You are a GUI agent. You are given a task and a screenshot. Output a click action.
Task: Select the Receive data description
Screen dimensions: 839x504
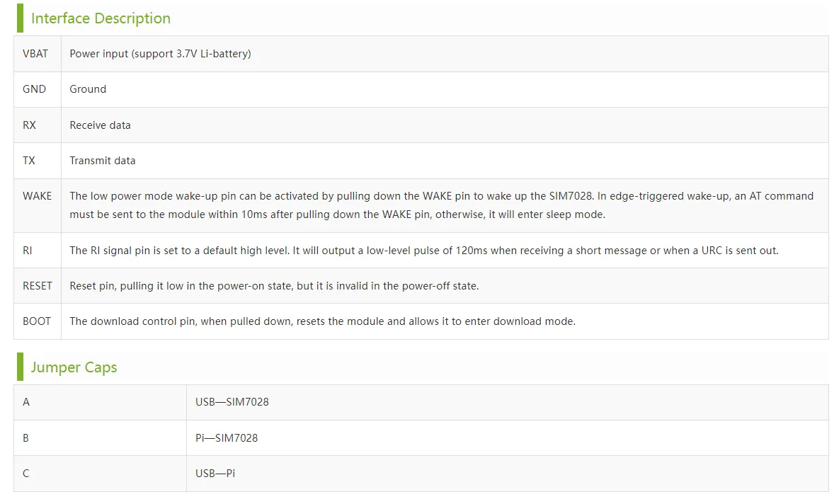pos(100,125)
